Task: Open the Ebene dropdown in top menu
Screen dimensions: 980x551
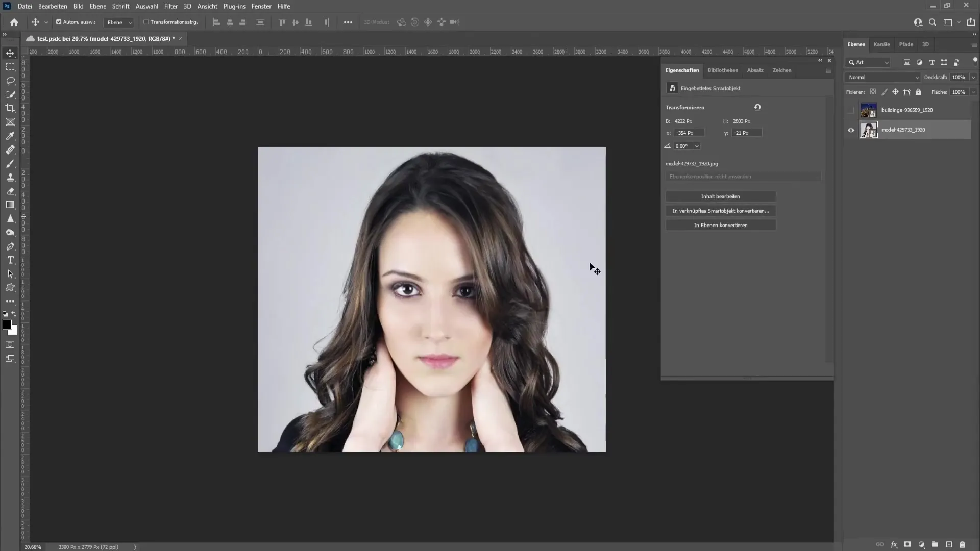Action: (97, 6)
